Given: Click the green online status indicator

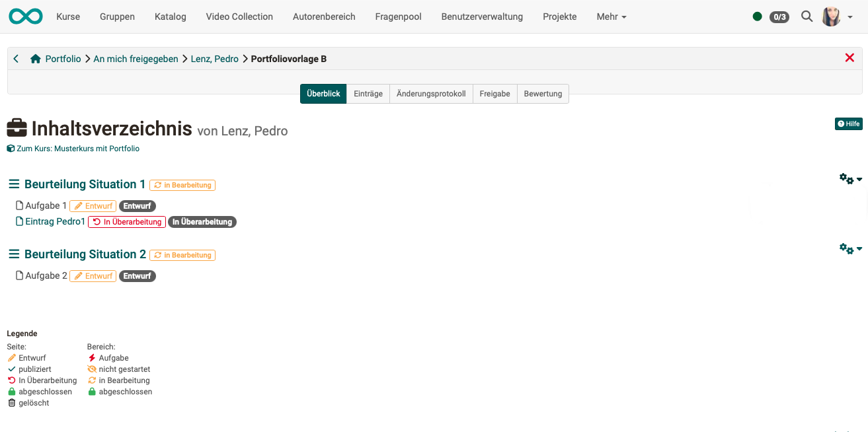Looking at the screenshot, I should [757, 17].
